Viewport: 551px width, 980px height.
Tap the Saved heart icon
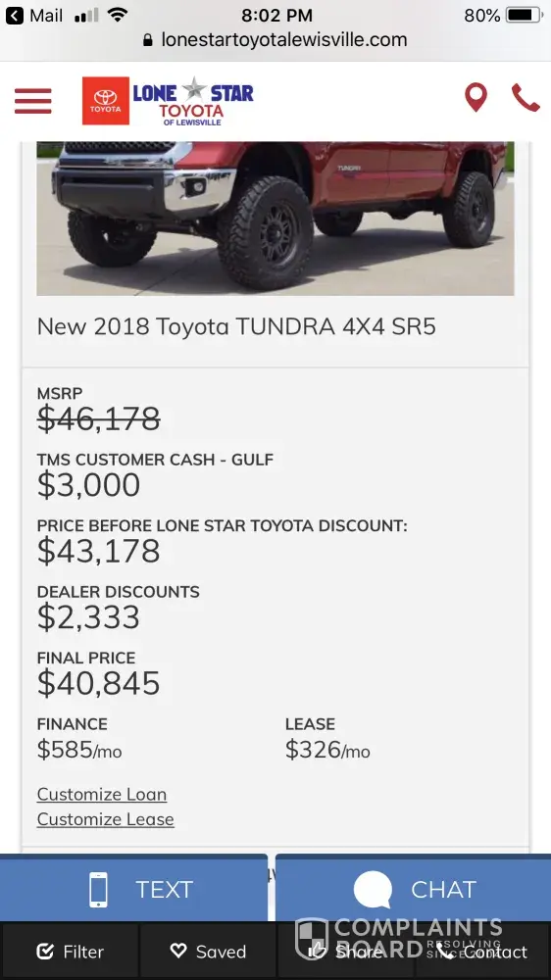point(178,951)
